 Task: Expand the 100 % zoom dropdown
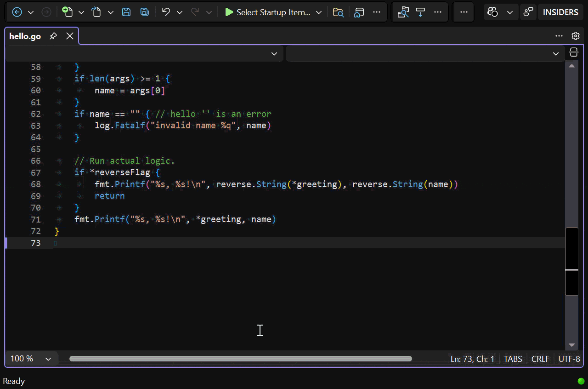[x=48, y=359]
